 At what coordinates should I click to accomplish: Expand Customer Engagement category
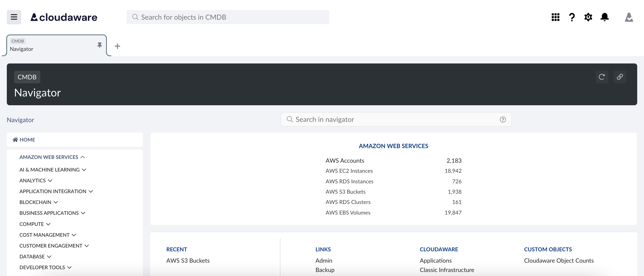(x=54, y=246)
